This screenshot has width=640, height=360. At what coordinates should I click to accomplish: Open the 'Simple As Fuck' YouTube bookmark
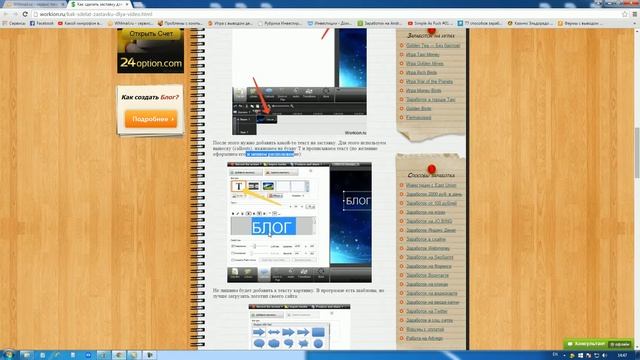430,23
